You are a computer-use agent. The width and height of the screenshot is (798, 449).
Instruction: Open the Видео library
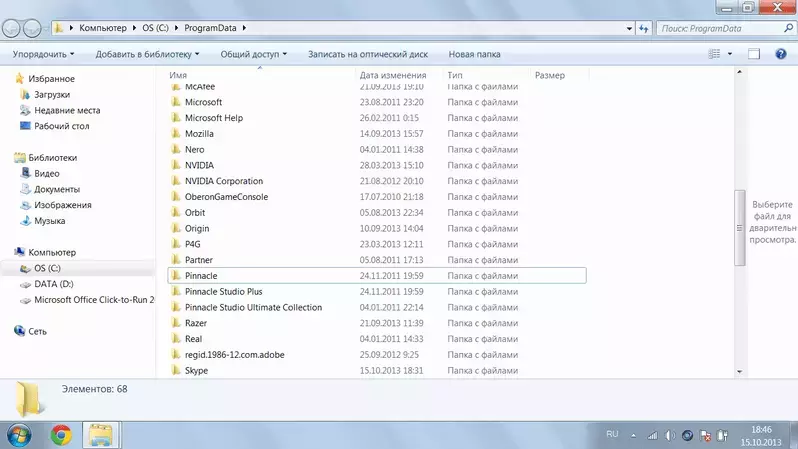coord(47,173)
